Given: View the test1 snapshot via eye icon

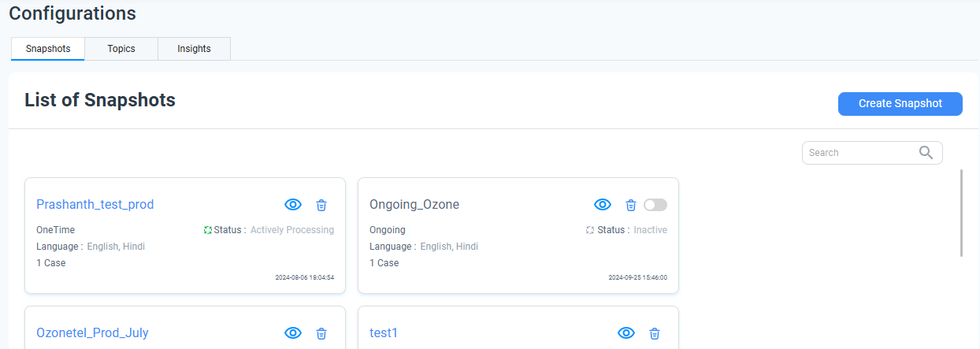Looking at the screenshot, I should tap(626, 333).
